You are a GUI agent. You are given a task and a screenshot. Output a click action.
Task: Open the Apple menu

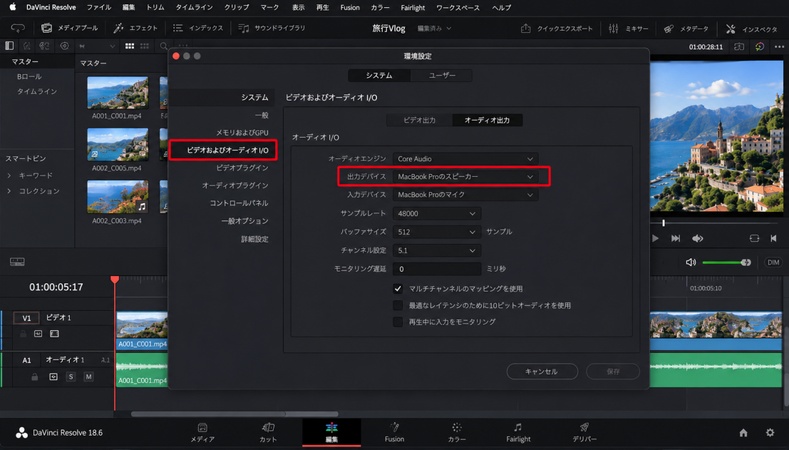pos(13,7)
